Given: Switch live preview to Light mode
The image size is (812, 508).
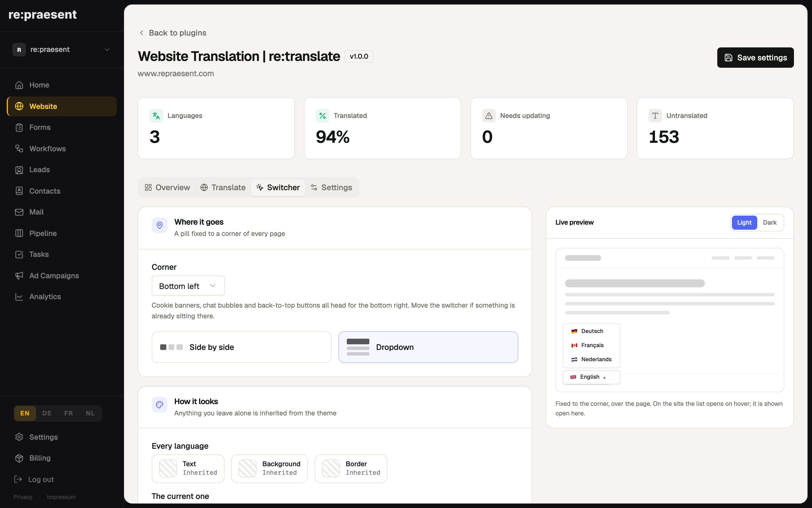Looking at the screenshot, I should (744, 222).
